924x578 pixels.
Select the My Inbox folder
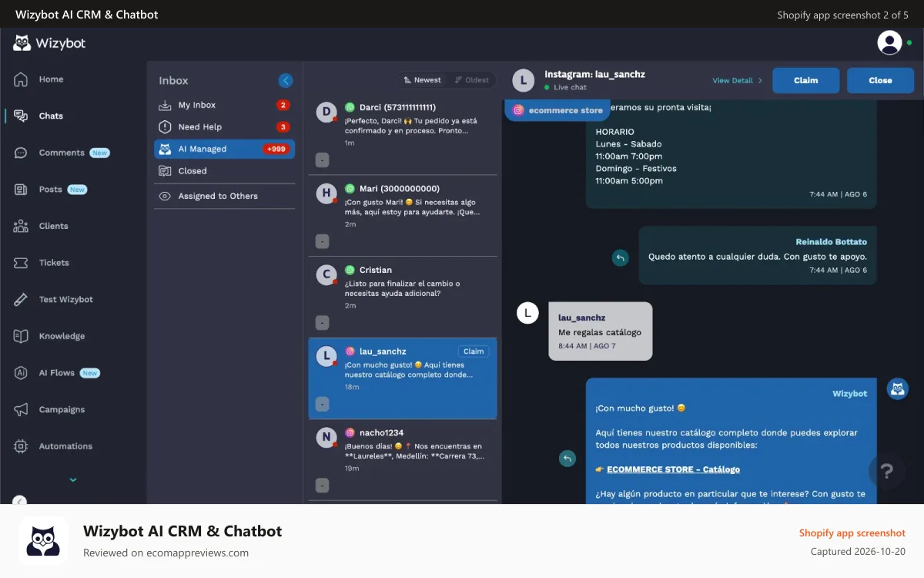pos(224,105)
